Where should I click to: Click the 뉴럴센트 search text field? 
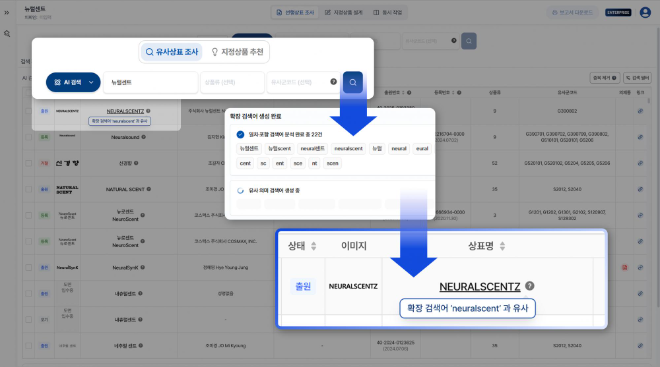[151, 82]
